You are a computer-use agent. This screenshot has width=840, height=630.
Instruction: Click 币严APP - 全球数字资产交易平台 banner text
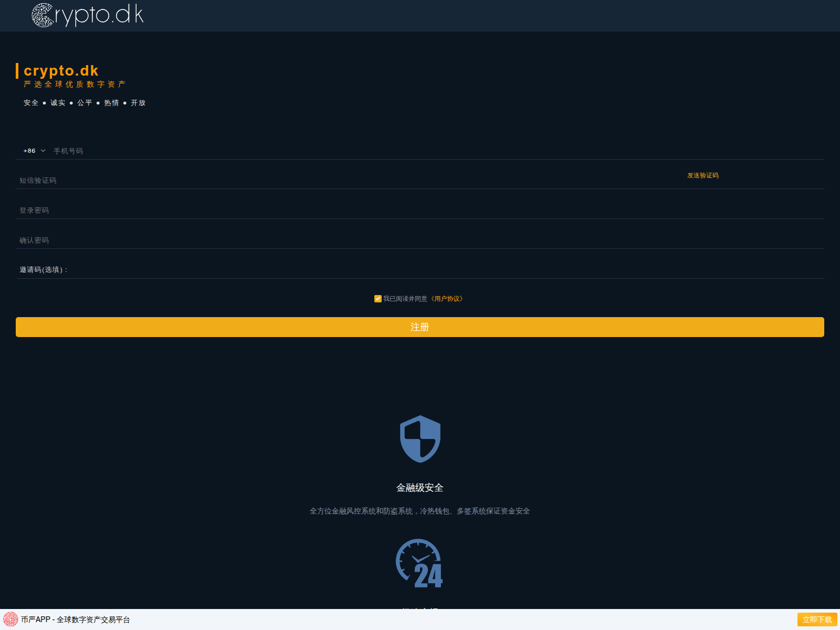76,619
